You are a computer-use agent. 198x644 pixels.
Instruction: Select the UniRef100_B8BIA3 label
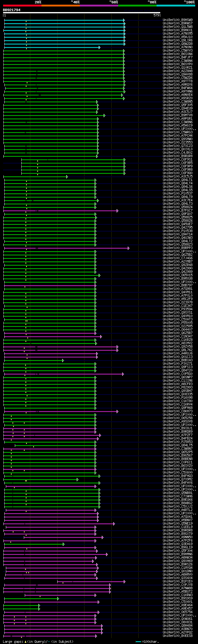click(178, 360)
